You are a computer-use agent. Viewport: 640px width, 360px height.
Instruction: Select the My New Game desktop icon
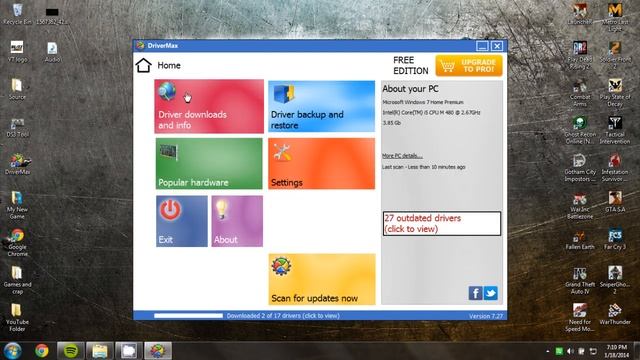(17, 205)
